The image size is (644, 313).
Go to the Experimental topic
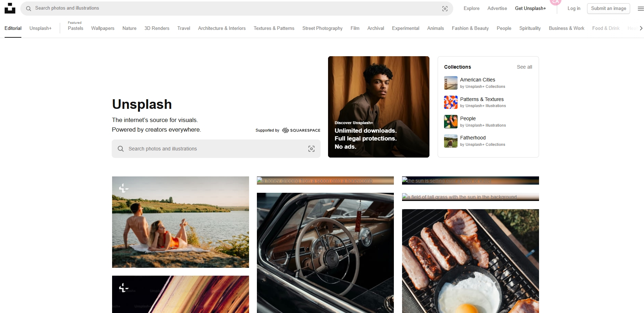coord(406,28)
